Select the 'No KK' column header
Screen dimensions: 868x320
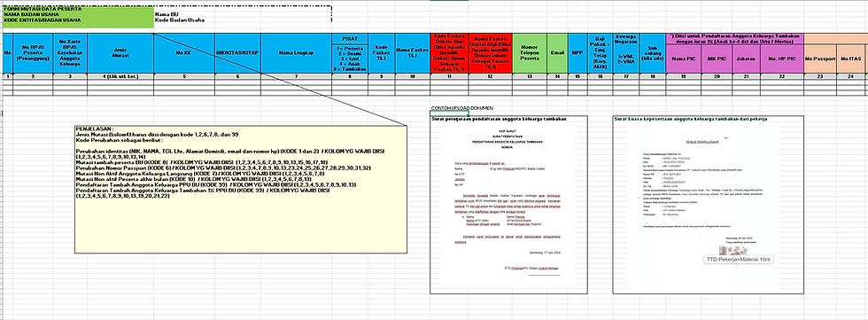(184, 52)
